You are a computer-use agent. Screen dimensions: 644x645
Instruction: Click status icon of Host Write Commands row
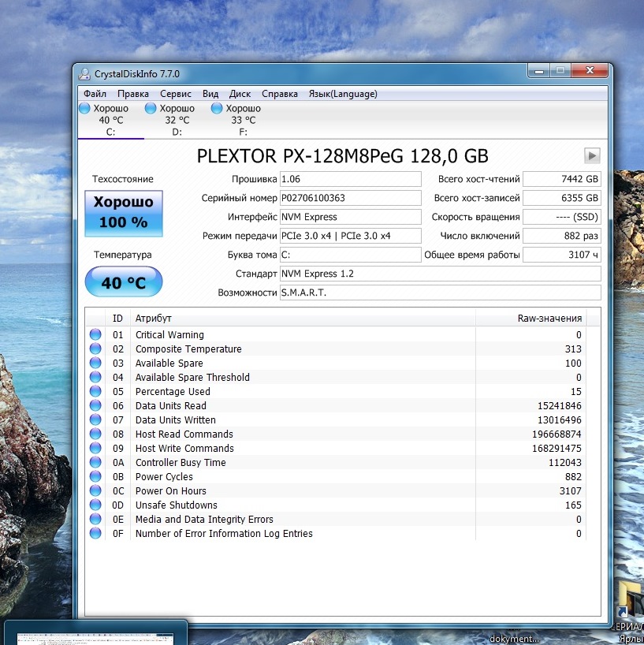[95, 448]
